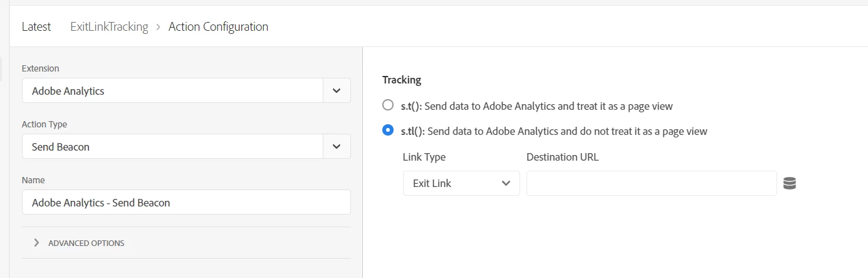868x278 pixels.
Task: Expand the Advanced Options chevron
Action: point(36,243)
